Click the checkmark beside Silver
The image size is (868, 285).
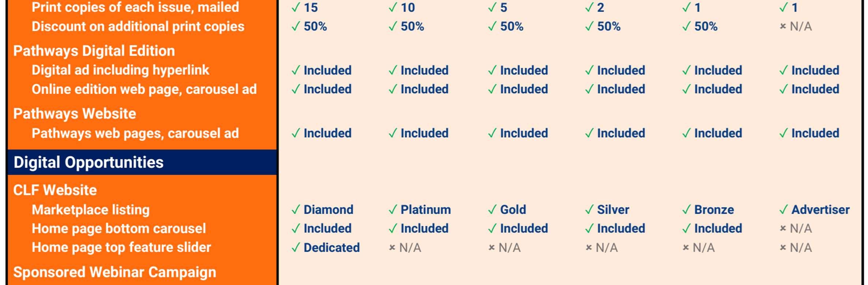coord(589,210)
